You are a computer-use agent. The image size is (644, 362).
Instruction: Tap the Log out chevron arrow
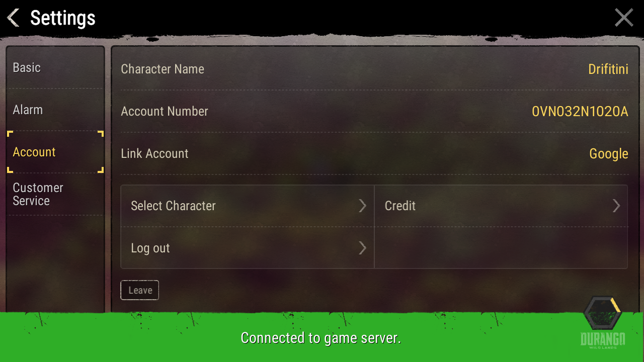pyautogui.click(x=362, y=248)
